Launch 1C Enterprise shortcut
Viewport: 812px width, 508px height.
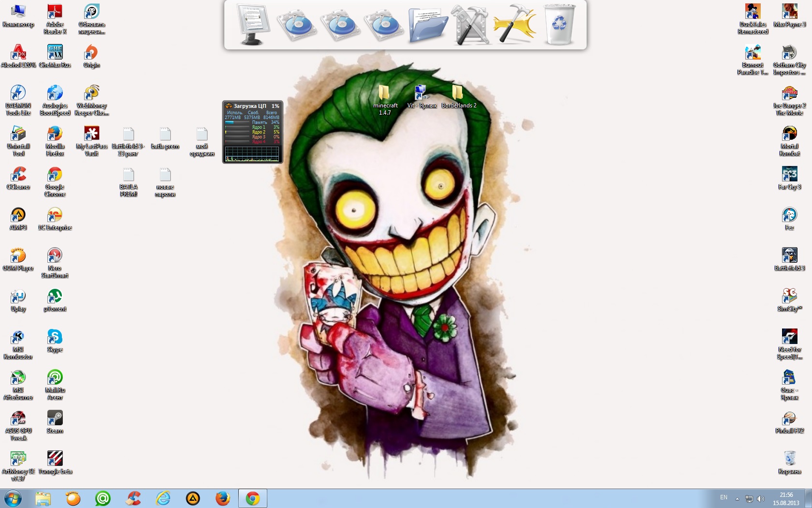55,219
